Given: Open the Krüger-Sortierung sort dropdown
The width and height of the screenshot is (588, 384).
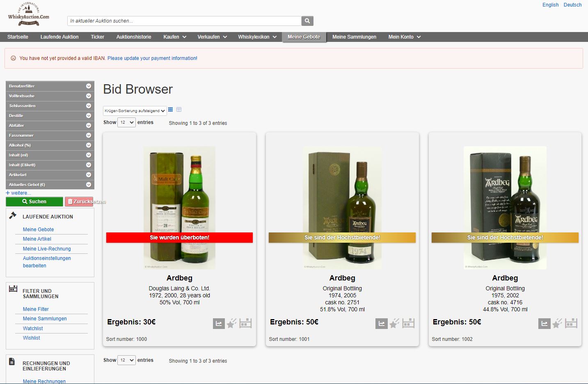Looking at the screenshot, I should tap(135, 111).
